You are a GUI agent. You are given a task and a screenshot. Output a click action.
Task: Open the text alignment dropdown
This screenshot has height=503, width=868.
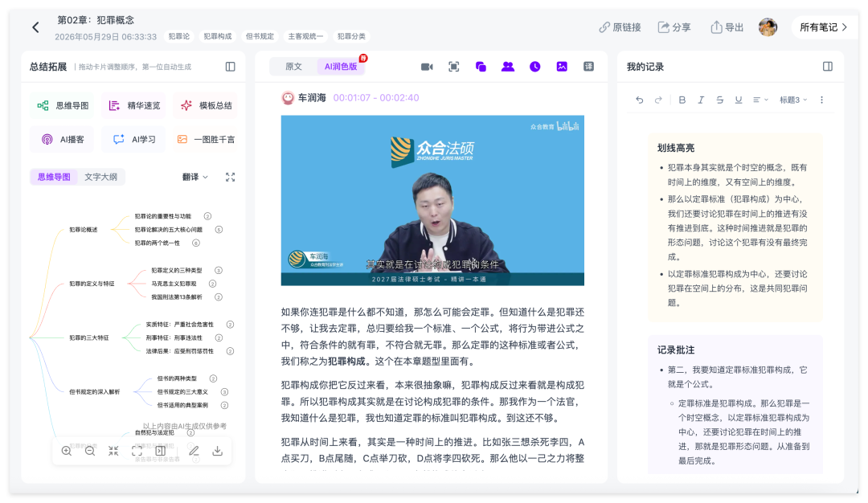coord(760,100)
